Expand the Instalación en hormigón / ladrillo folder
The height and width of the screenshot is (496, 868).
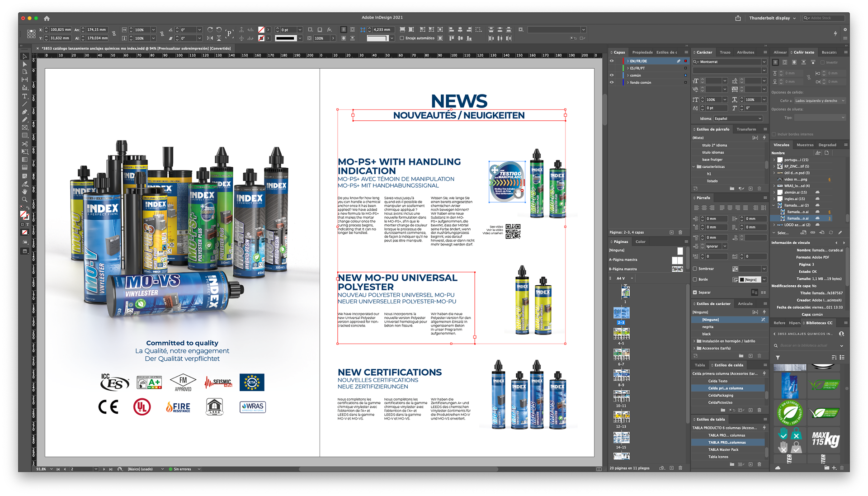click(x=694, y=341)
